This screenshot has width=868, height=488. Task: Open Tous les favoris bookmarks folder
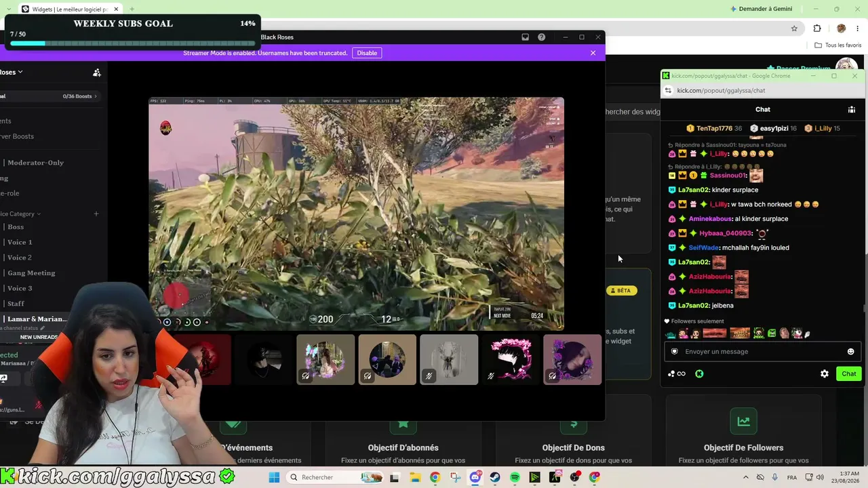point(838,45)
